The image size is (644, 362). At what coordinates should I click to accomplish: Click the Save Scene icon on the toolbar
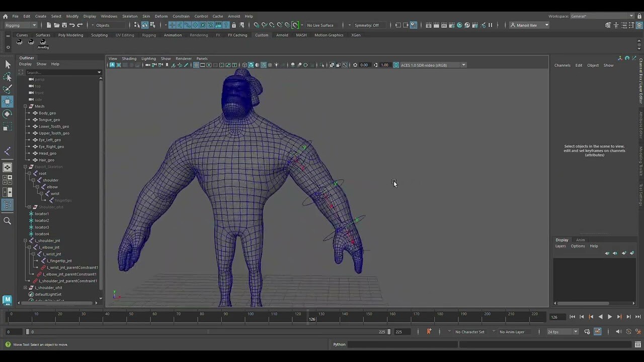point(65,25)
